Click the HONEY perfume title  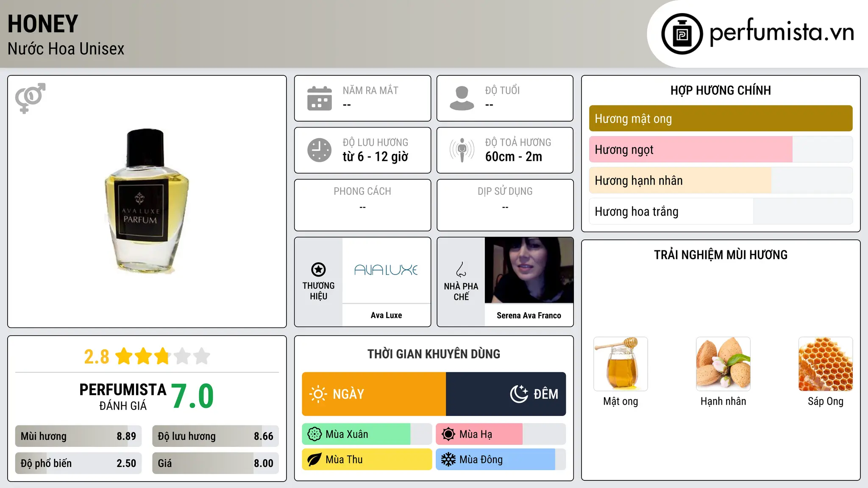pos(43,24)
